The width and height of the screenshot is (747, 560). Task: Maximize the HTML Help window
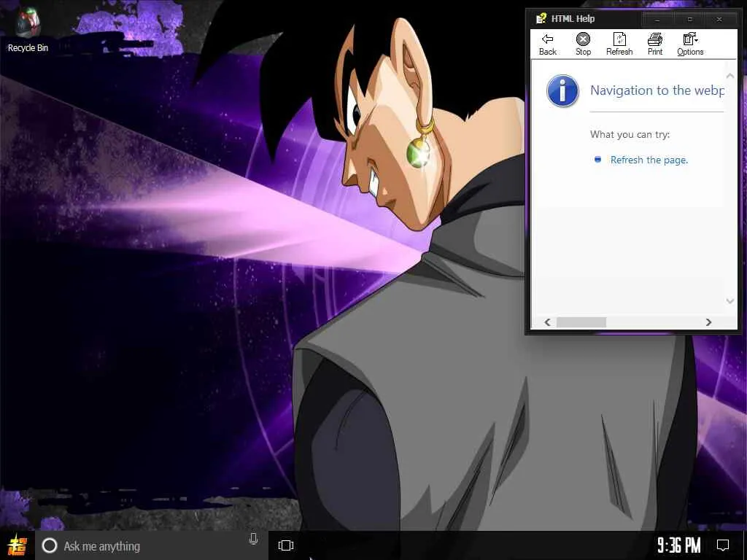click(x=689, y=20)
